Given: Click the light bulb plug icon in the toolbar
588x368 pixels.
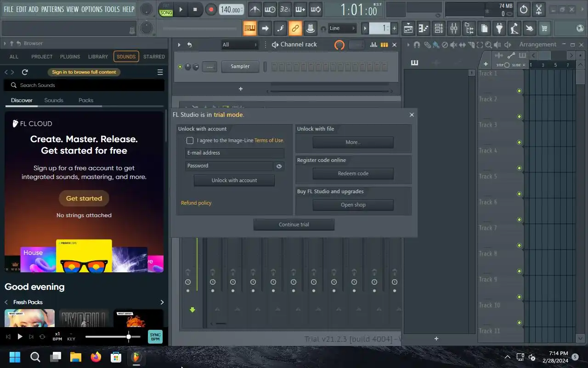Looking at the screenshot, I should 499,29.
